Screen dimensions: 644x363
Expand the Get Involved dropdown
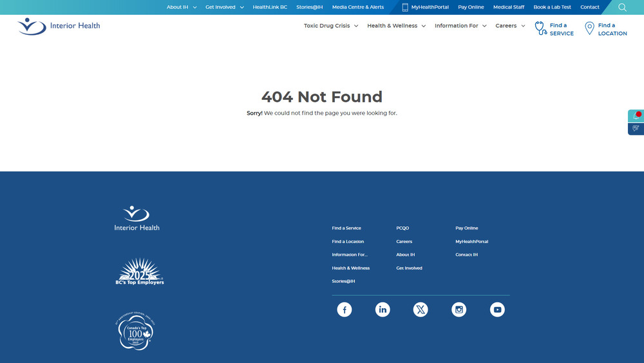pyautogui.click(x=225, y=7)
